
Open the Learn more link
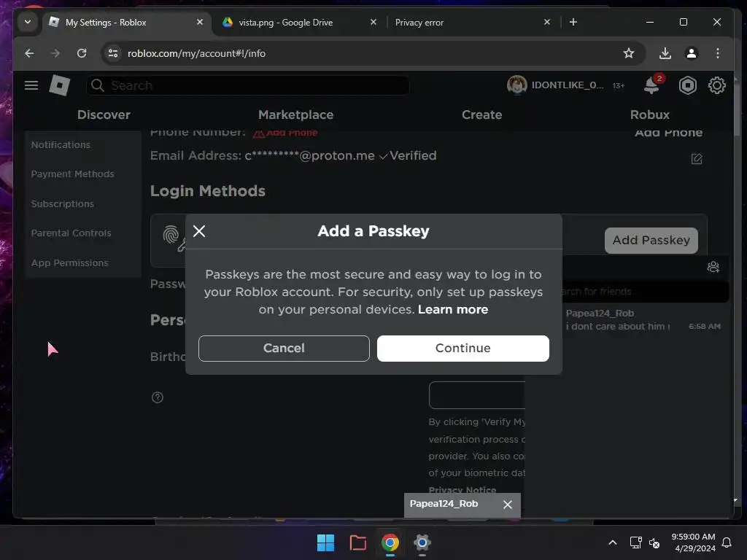[x=452, y=309]
